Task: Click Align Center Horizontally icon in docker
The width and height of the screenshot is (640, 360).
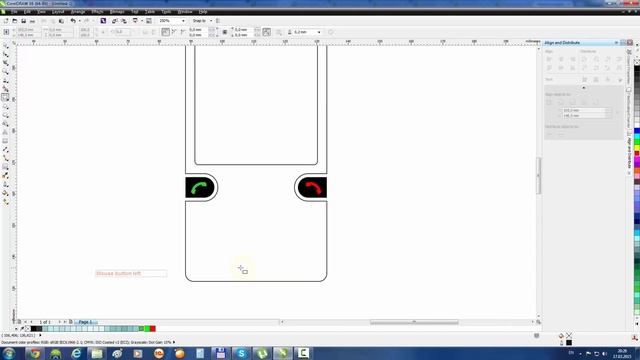Action: tap(561, 60)
